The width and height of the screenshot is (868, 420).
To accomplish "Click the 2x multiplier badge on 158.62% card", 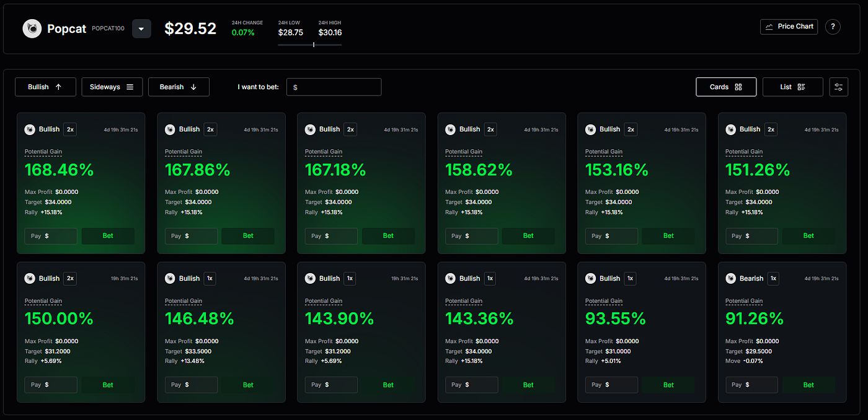I will (x=490, y=129).
